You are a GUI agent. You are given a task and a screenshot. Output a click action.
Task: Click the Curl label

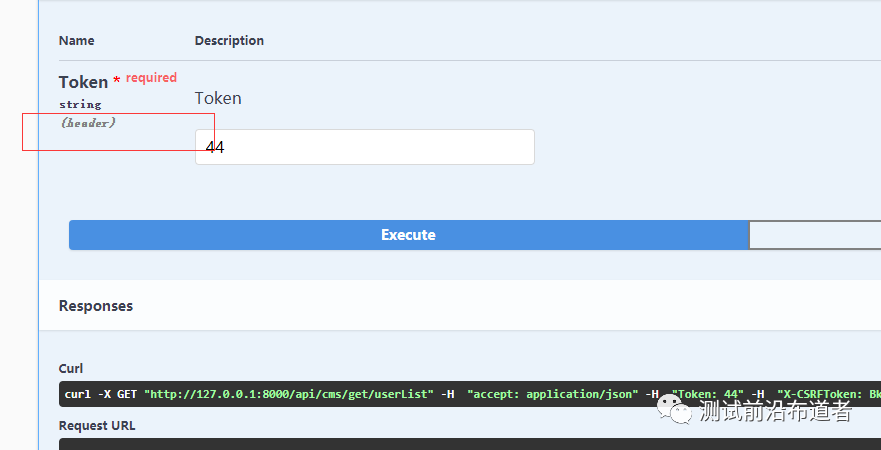(71, 368)
